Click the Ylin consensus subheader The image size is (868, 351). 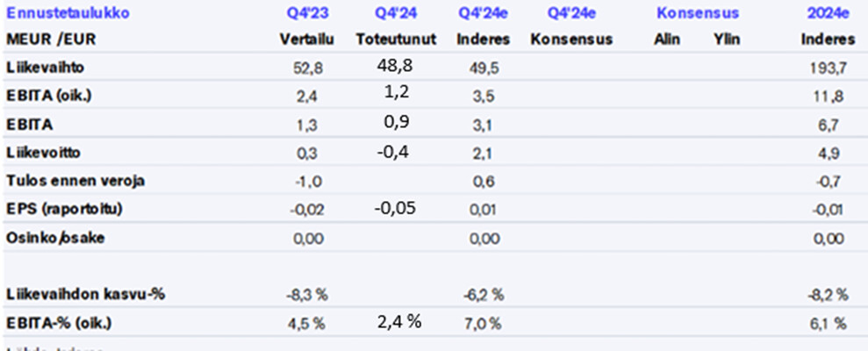coord(728,39)
